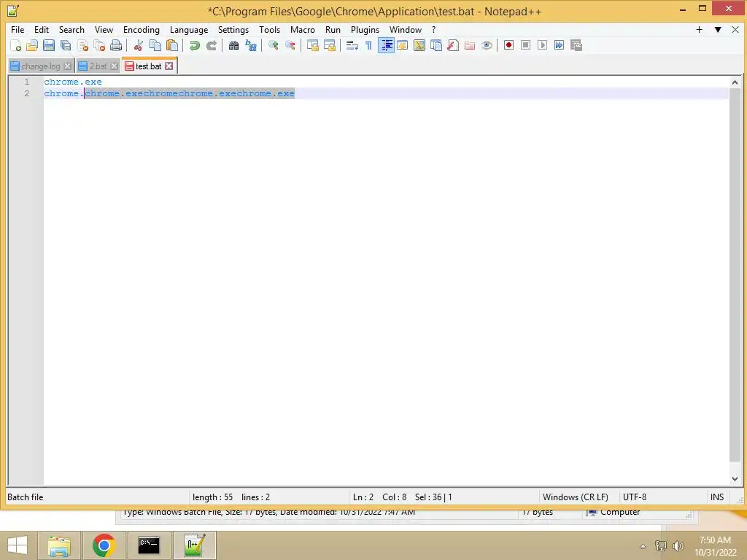
Task: Start macro recording with red dot
Action: coord(508,45)
